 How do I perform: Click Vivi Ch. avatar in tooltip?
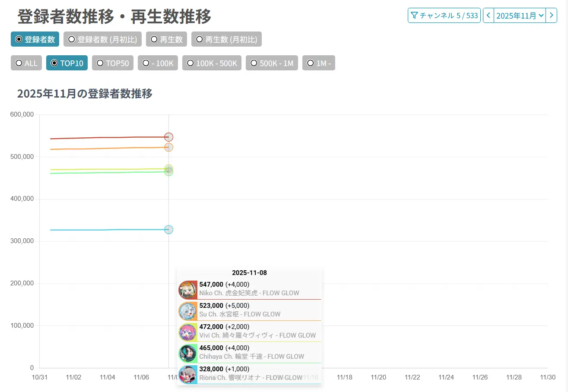point(187,332)
